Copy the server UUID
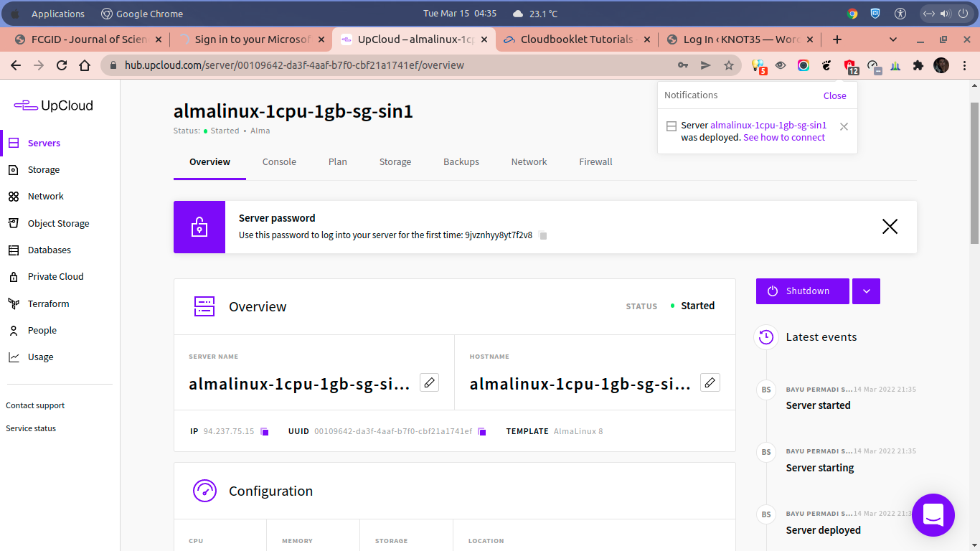The width and height of the screenshot is (980, 551). coord(482,431)
